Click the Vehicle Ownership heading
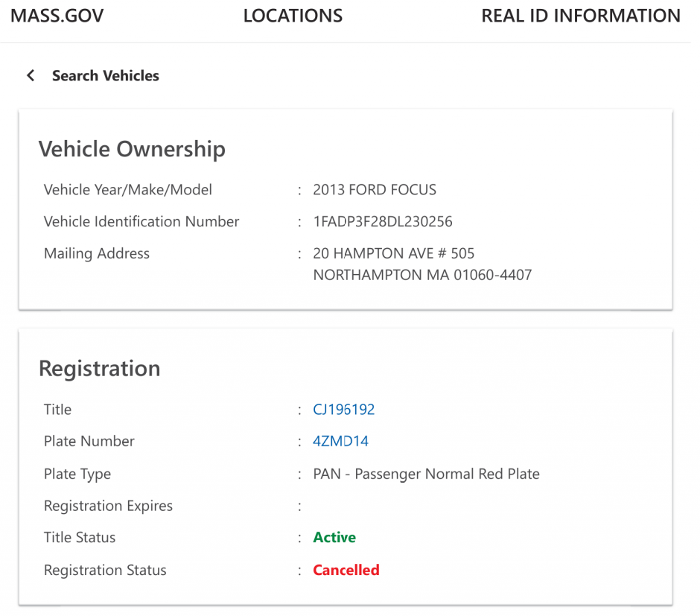Viewport: 700px width, 616px height. tap(132, 149)
